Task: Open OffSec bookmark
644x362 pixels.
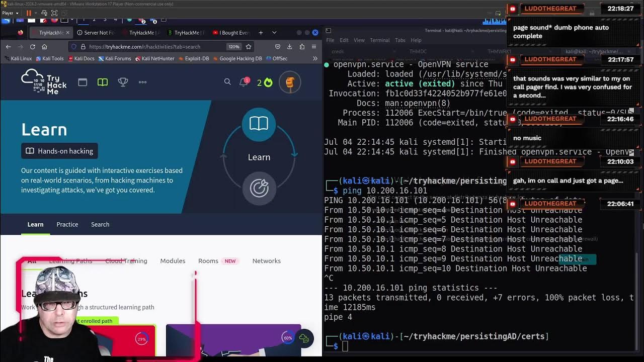Action: coord(276,58)
